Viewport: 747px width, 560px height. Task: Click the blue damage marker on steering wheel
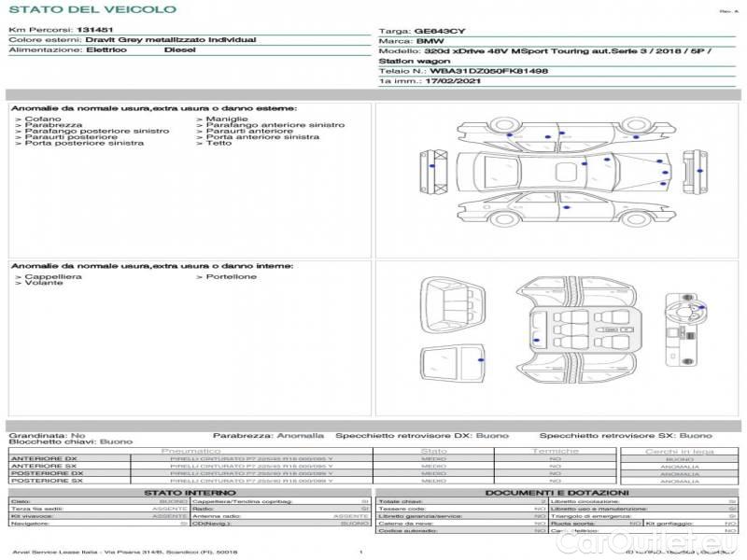pos(702,308)
